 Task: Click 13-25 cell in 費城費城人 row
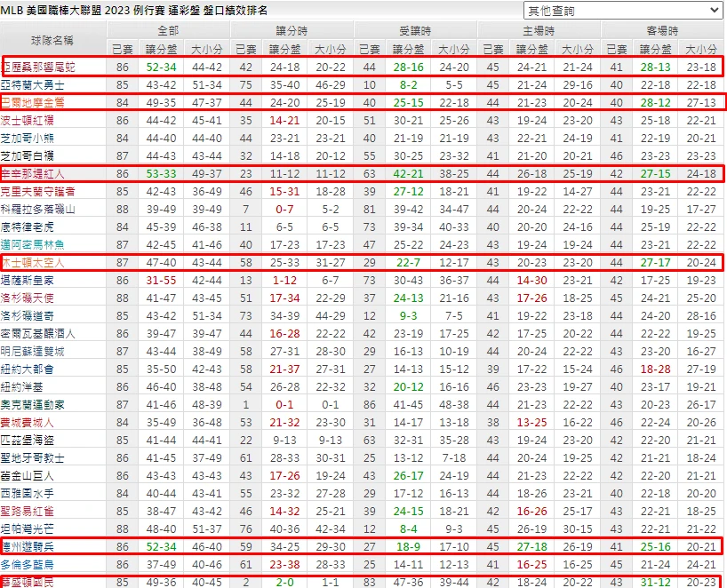tap(532, 423)
